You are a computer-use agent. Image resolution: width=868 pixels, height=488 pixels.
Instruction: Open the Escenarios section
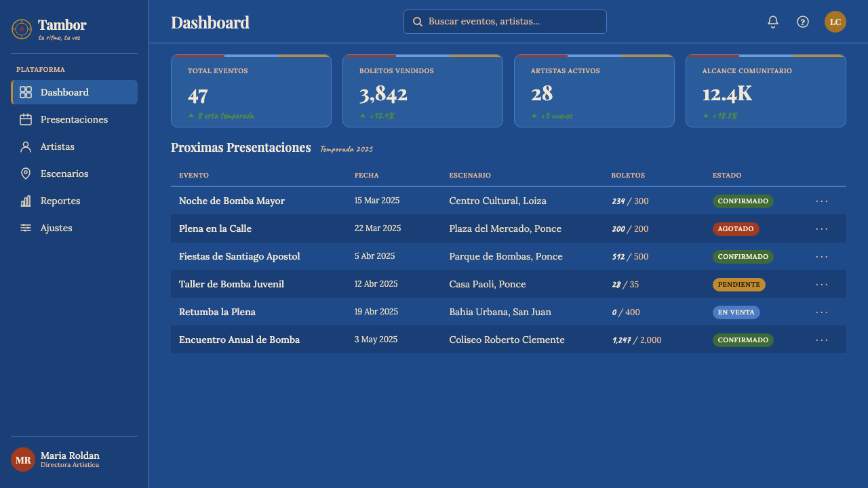click(x=75, y=174)
